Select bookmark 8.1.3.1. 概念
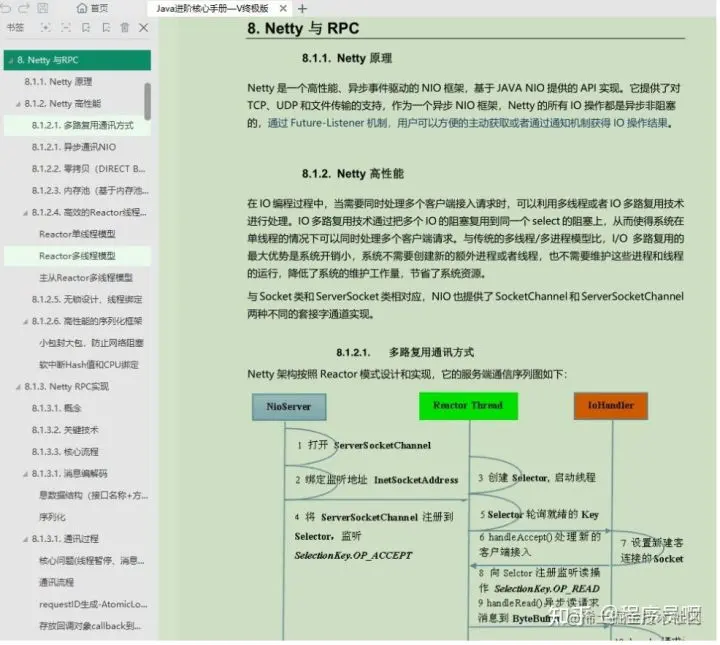The image size is (720, 645). (56, 408)
